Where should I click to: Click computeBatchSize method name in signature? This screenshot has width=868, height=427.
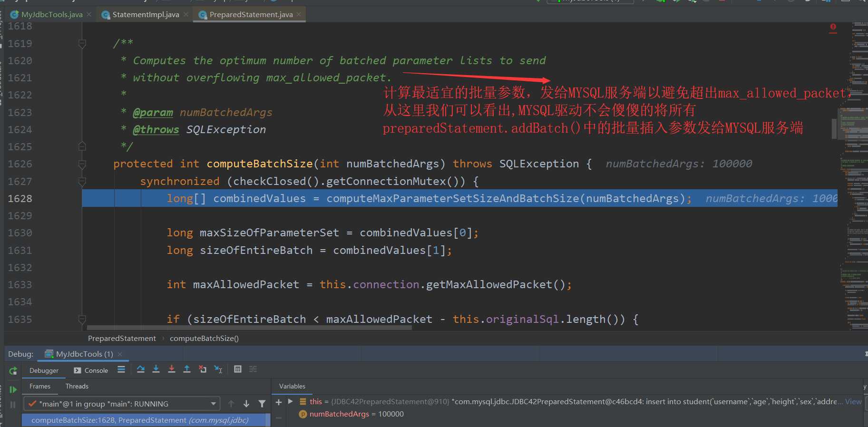260,164
